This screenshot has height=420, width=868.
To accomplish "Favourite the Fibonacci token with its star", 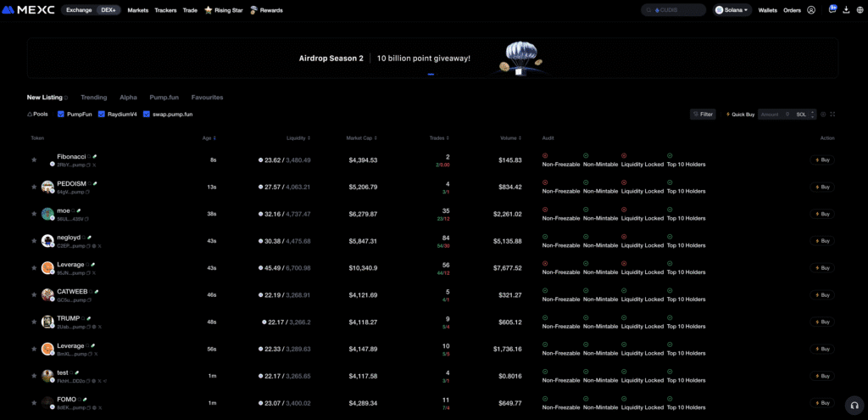I will click(34, 160).
